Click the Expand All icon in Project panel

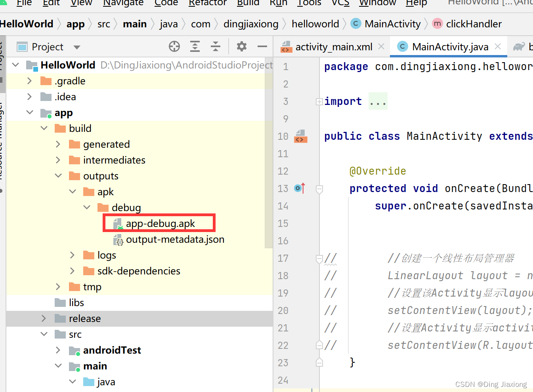coord(195,47)
